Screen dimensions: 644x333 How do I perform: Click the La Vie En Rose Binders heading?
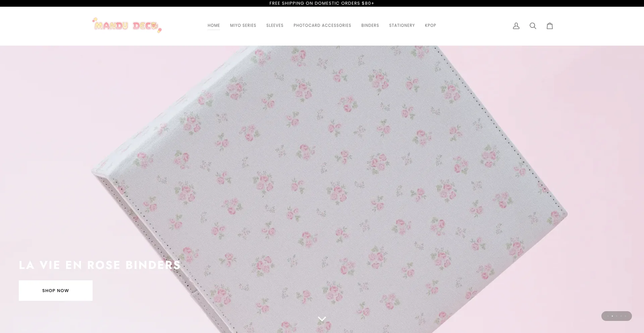click(100, 265)
